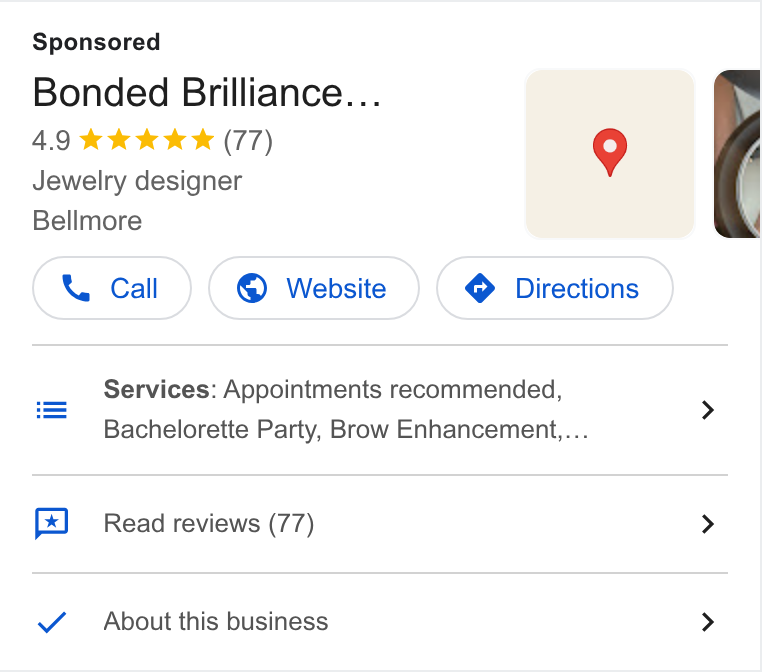Open the Read reviews (77) text
Screen dimensions: 762x672
(209, 523)
